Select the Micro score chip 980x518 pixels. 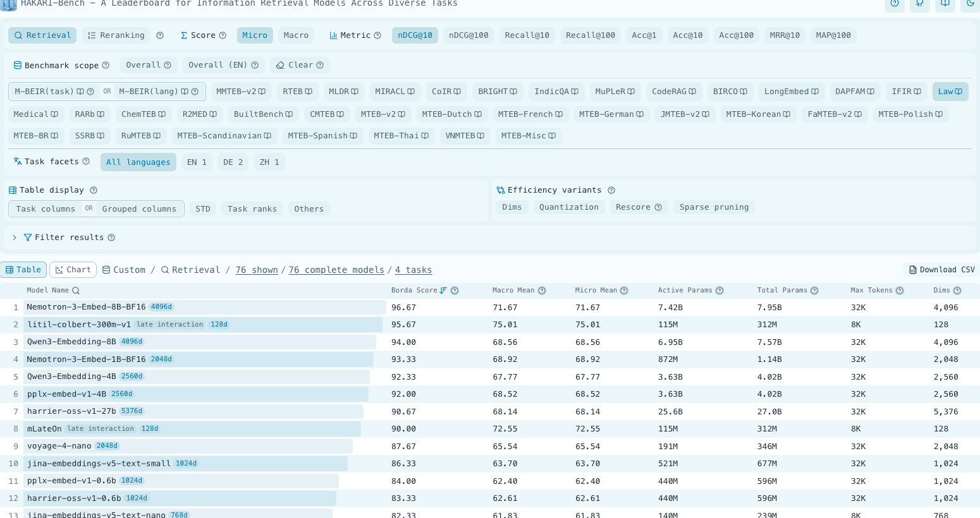coord(255,35)
